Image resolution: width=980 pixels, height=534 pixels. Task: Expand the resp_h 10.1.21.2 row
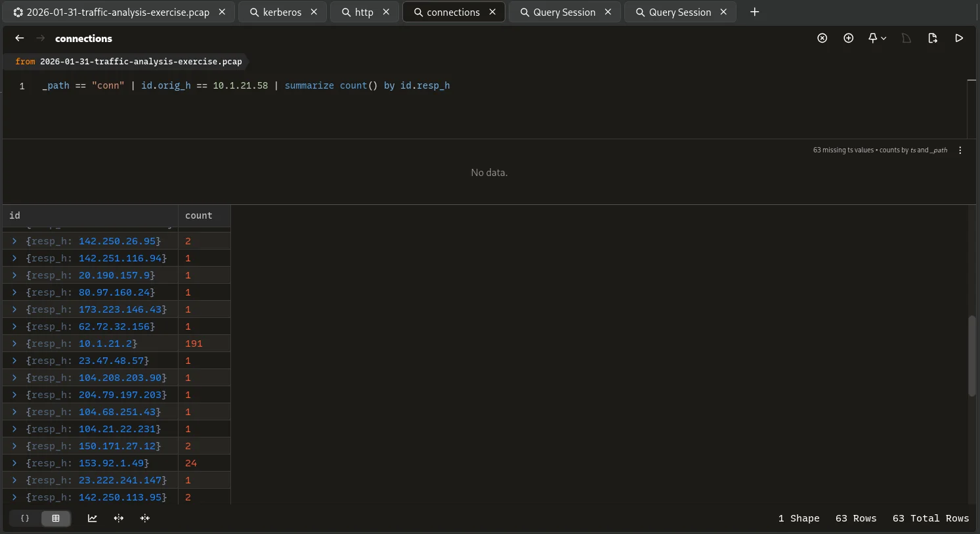(14, 344)
